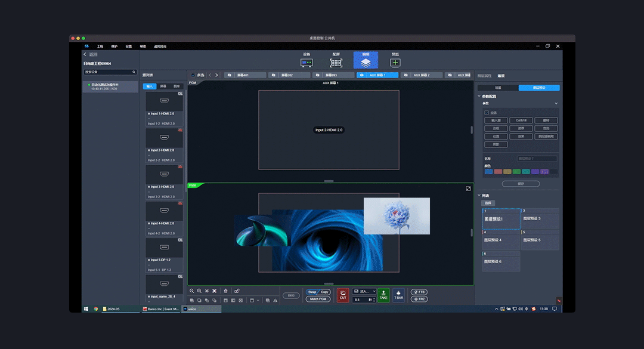
Task: Open the 虚拟控台 menu
Action: coord(160,47)
